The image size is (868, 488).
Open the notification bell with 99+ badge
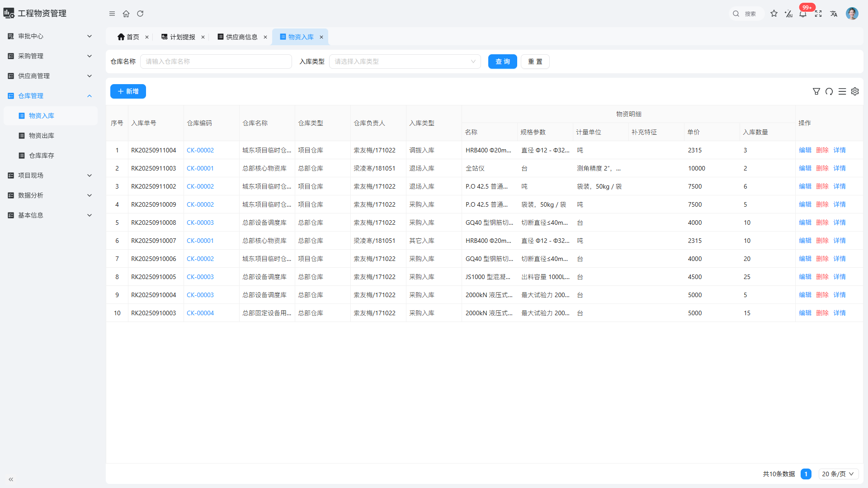803,14
